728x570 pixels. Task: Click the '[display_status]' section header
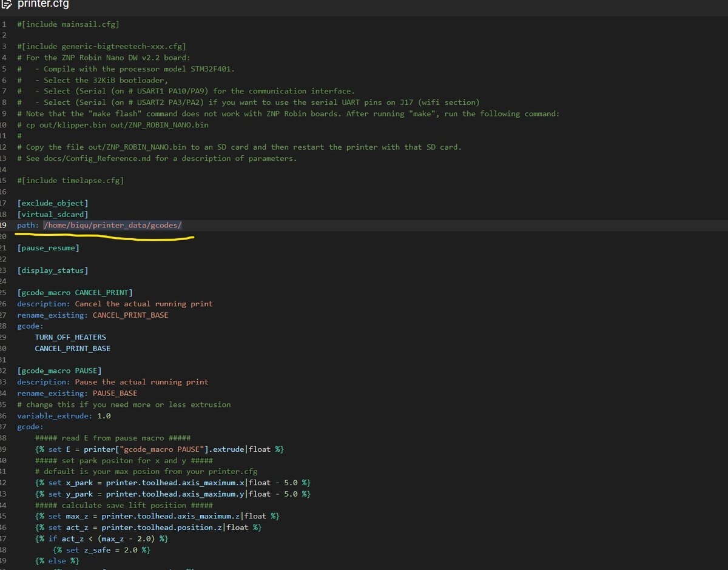click(52, 270)
